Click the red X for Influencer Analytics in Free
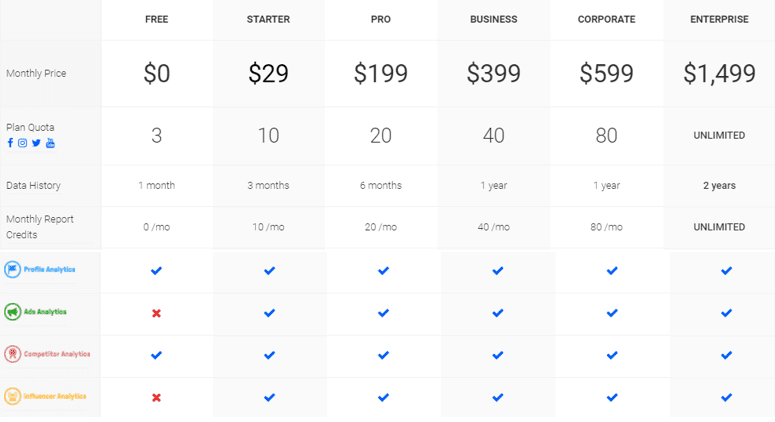This screenshot has width=775, height=422. [x=156, y=397]
